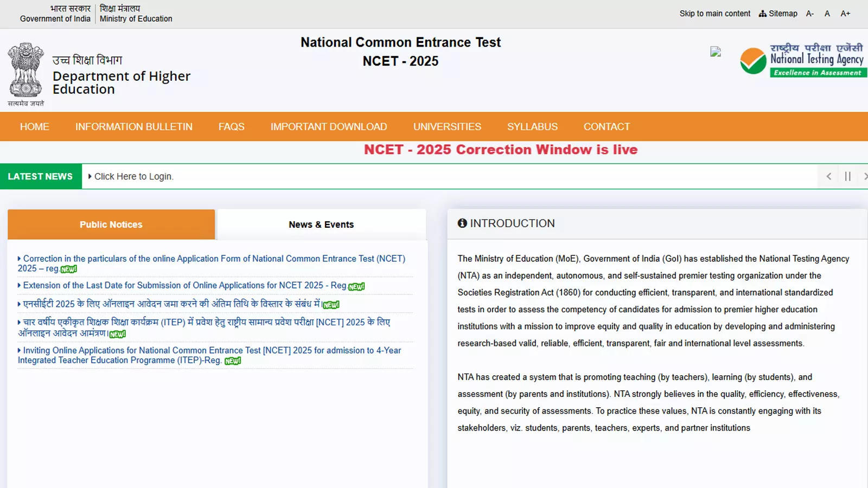Open the SYLLABUS menu item
Image resolution: width=868 pixels, height=488 pixels.
tap(532, 126)
